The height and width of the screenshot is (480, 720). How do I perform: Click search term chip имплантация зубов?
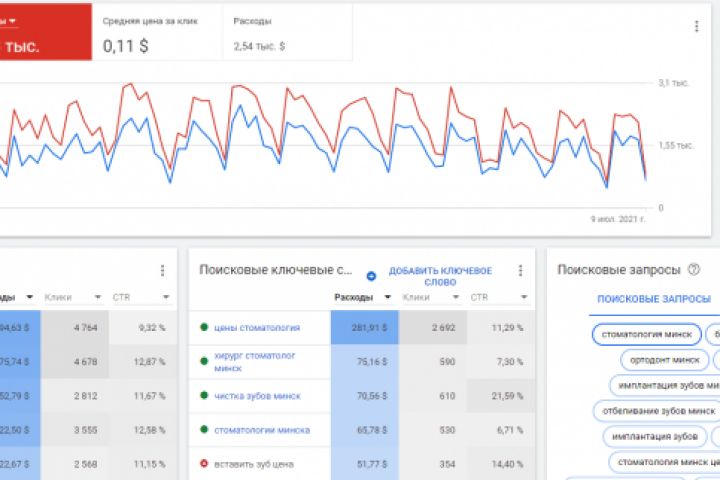[x=655, y=436]
